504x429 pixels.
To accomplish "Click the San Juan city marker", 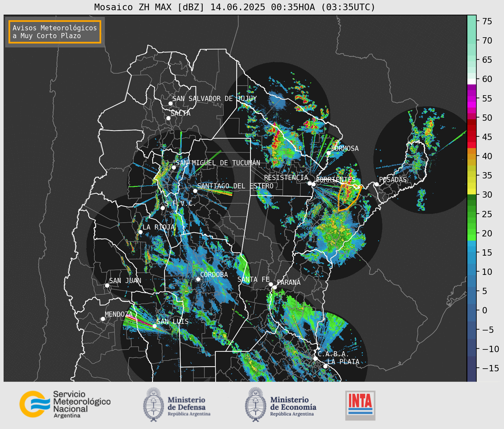I will click(x=107, y=285).
